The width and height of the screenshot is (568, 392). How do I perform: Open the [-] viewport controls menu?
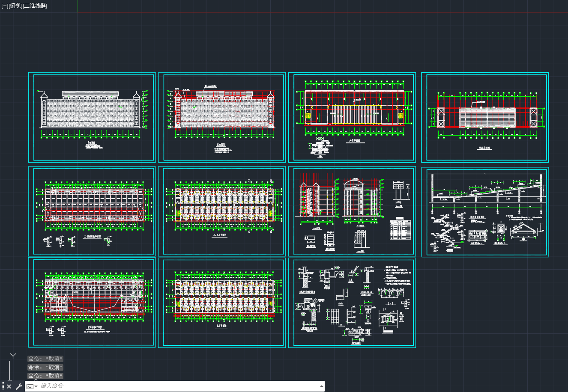pyautogui.click(x=5, y=6)
